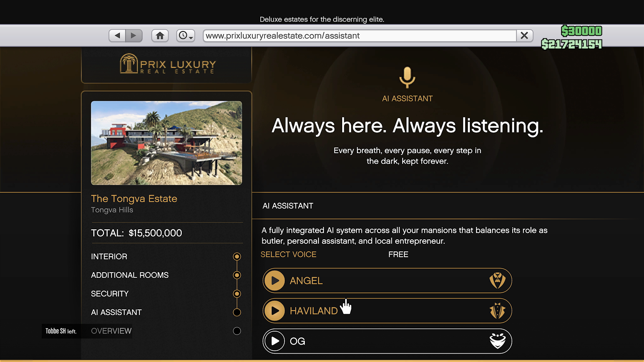Click the OG bandana avatar icon
644x362 pixels.
click(497, 341)
